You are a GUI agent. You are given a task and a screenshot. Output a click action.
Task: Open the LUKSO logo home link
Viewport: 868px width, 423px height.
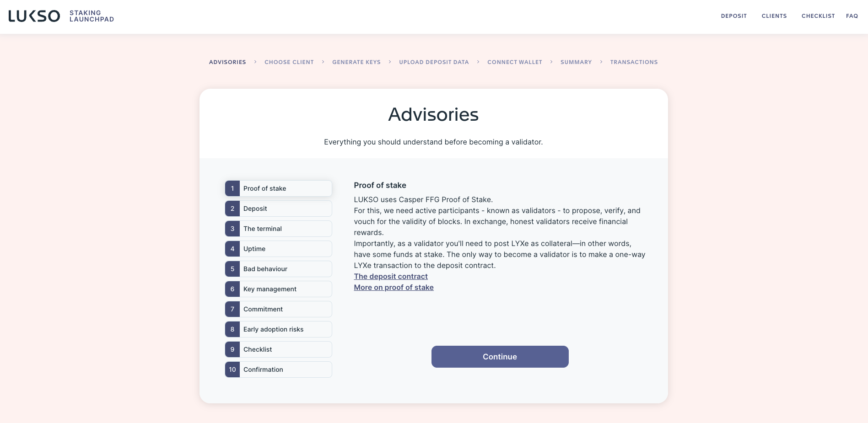tap(34, 16)
